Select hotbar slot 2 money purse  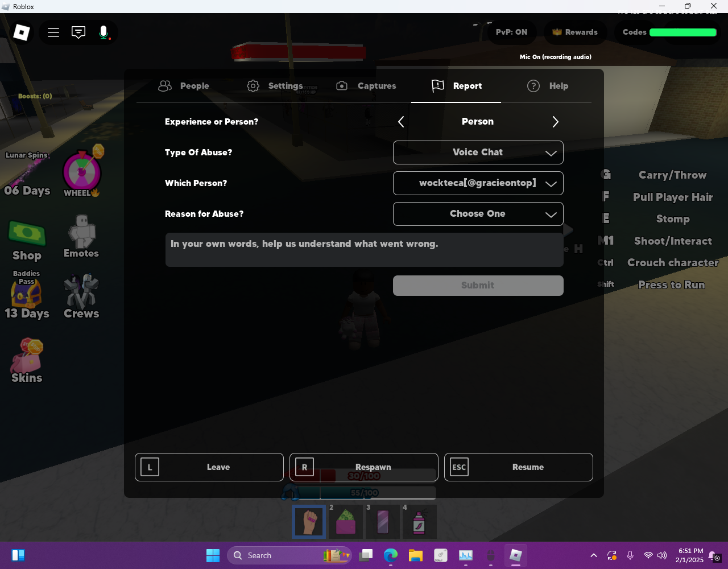[346, 522]
